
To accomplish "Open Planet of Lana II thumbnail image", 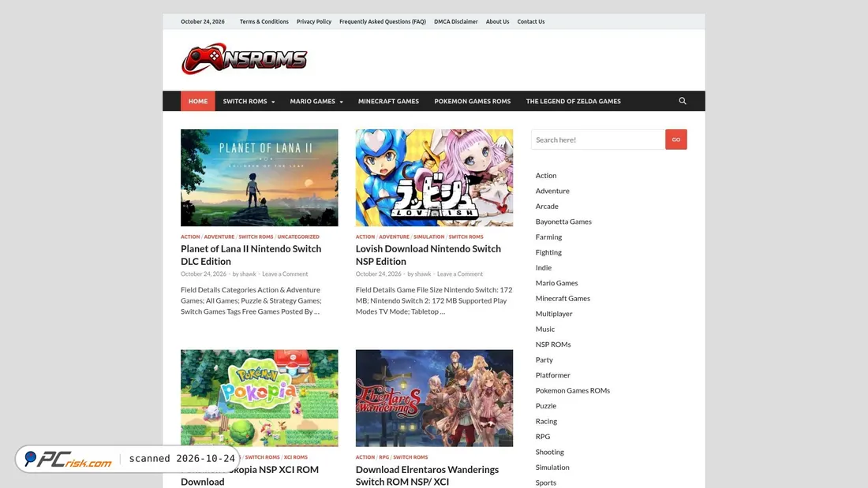I will coord(259,177).
